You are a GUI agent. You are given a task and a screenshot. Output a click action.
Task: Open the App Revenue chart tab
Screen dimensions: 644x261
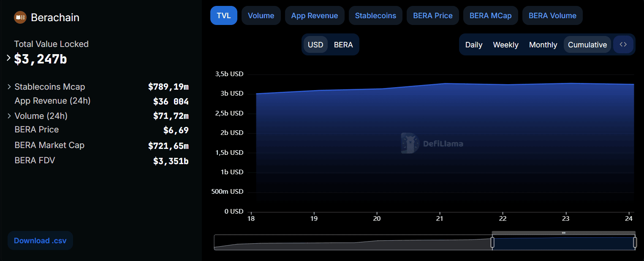click(315, 16)
